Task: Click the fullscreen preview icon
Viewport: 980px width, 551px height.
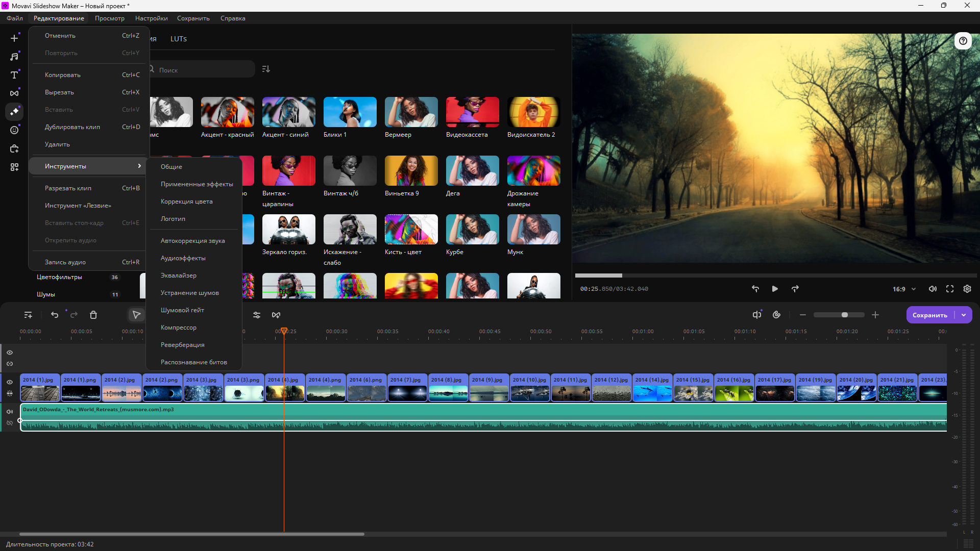Action: click(950, 289)
